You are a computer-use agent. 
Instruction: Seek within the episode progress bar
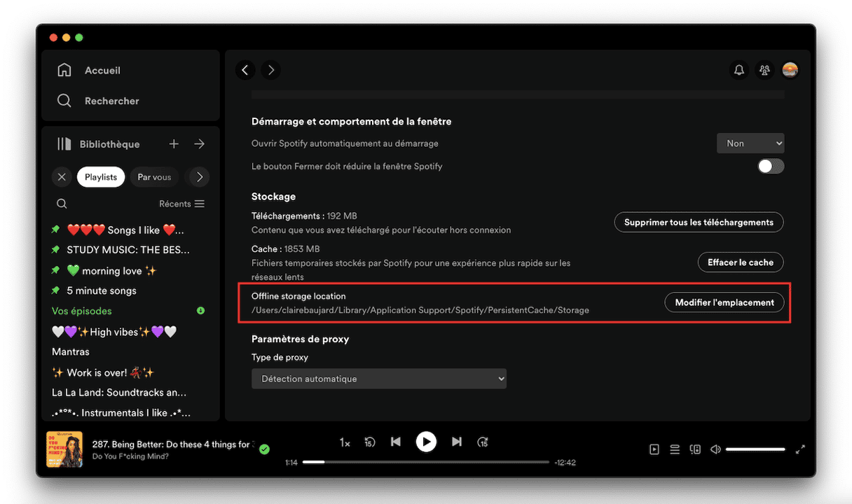(426, 462)
